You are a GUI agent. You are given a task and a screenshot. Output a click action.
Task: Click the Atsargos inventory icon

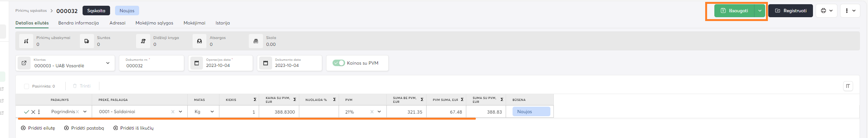[199, 41]
